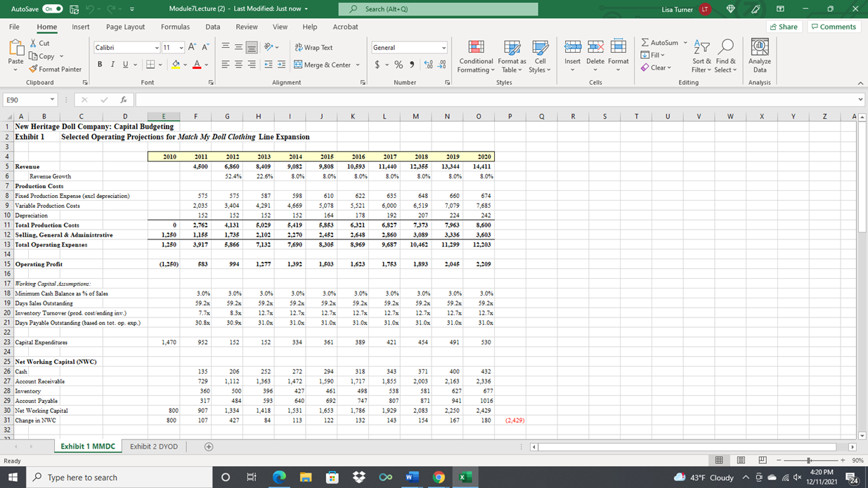Viewport: 868px width, 488px height.
Task: Click the Cut scissors icon
Action: tap(34, 44)
